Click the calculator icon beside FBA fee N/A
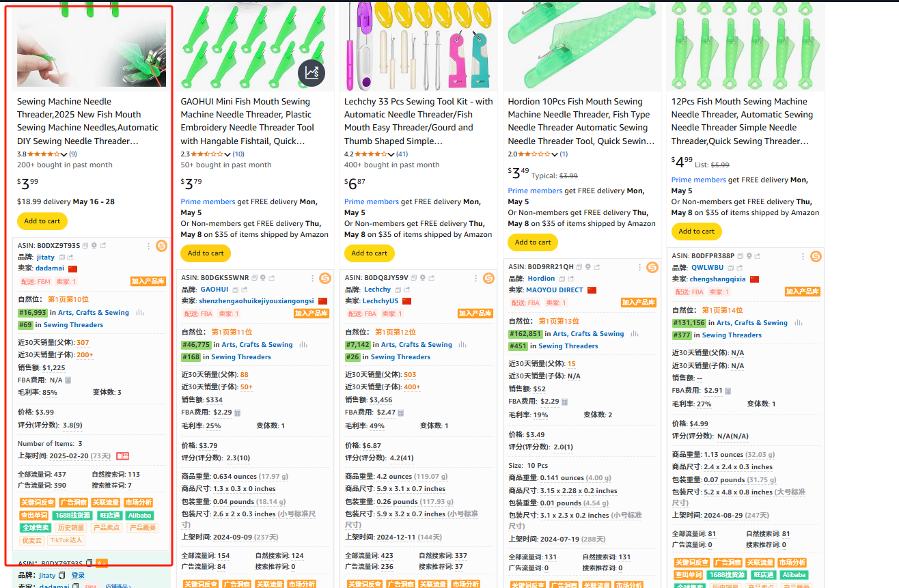 coord(68,380)
